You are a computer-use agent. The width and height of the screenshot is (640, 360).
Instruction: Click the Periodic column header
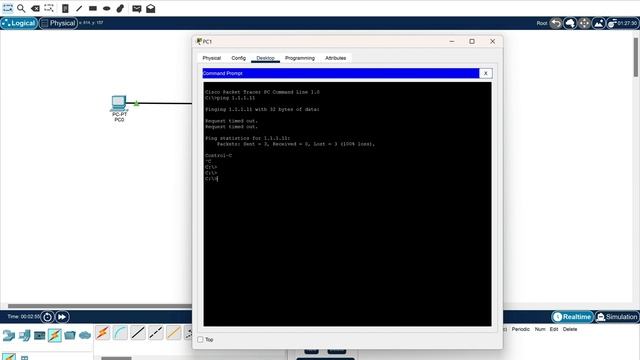(520, 329)
